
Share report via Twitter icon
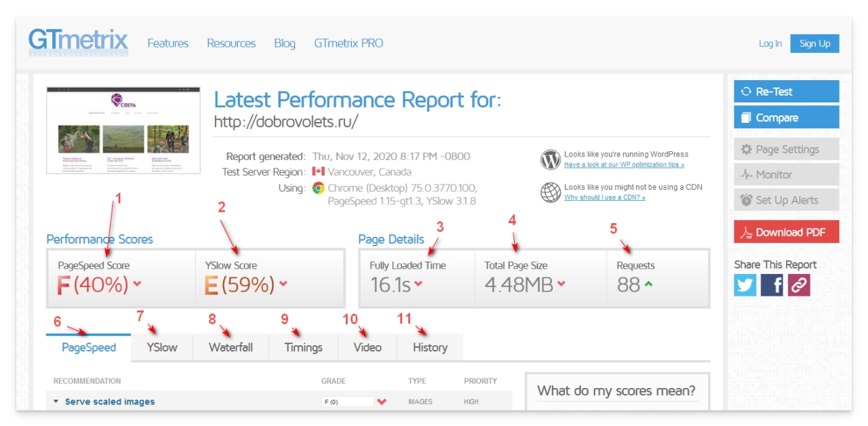pyautogui.click(x=745, y=285)
